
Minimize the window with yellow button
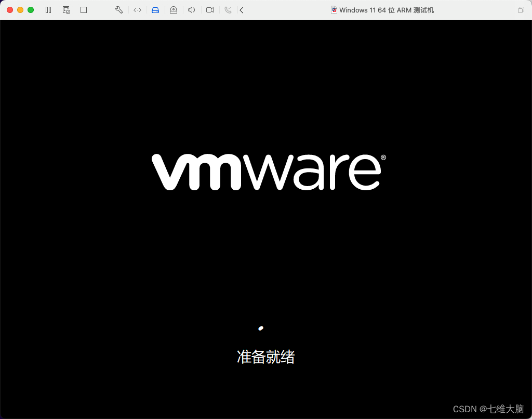pyautogui.click(x=20, y=10)
